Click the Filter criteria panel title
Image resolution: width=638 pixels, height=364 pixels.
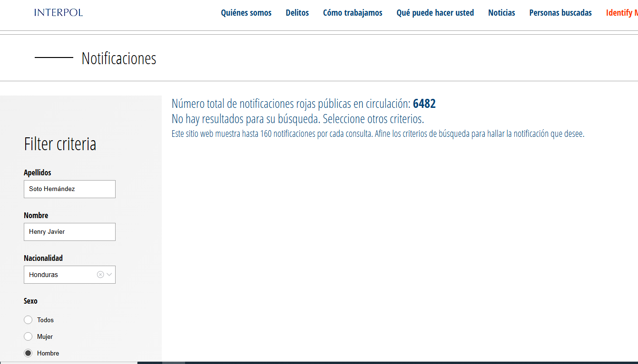(60, 144)
